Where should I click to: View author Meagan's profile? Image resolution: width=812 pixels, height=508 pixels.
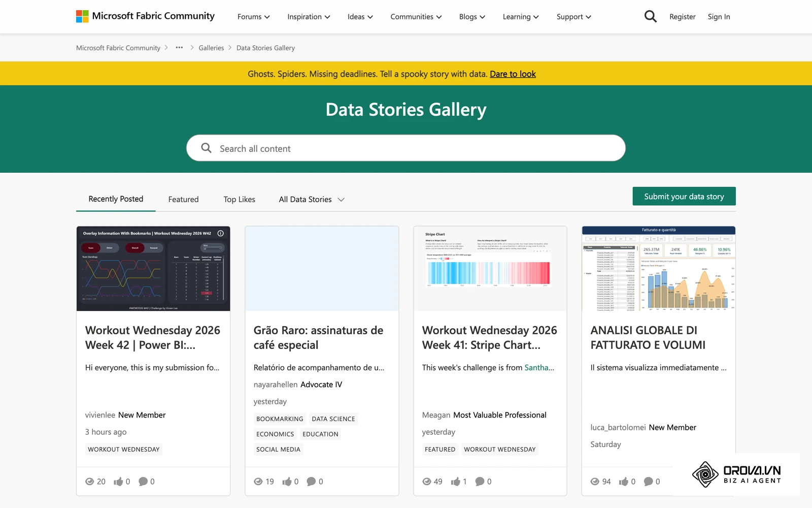click(436, 415)
